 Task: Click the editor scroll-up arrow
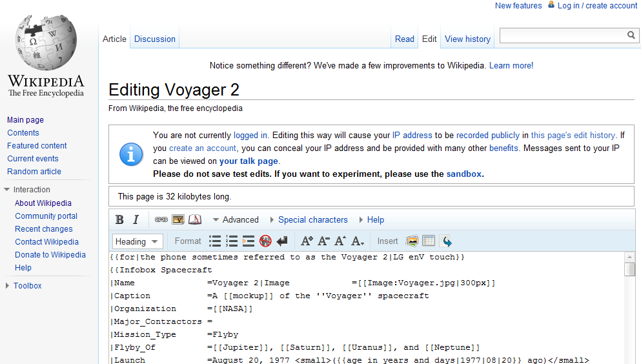click(630, 257)
